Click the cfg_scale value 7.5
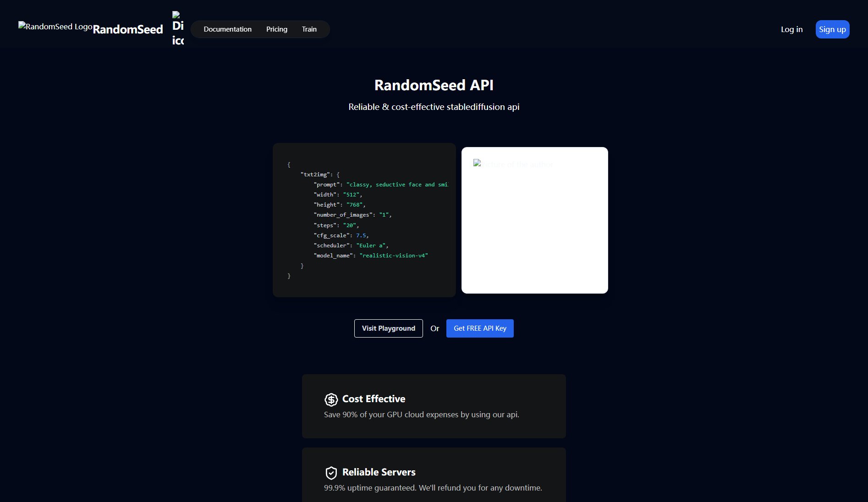Image resolution: width=868 pixels, height=502 pixels. coord(361,235)
